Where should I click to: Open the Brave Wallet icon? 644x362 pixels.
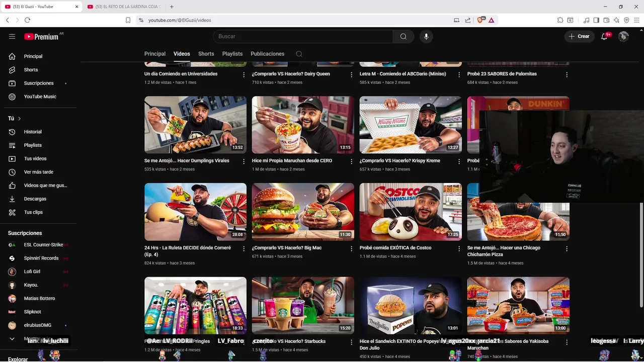click(606, 20)
